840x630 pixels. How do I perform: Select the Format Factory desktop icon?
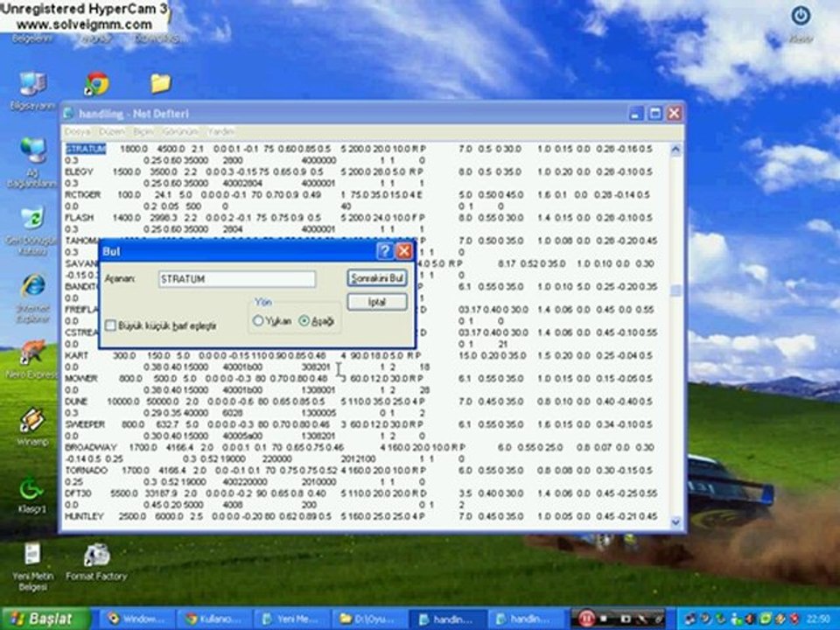[97, 562]
